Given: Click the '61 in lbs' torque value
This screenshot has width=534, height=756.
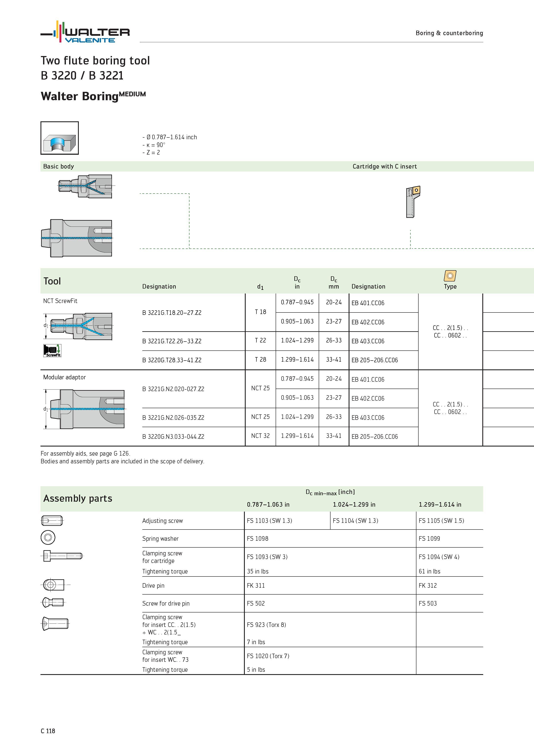Looking at the screenshot, I should (x=429, y=571).
